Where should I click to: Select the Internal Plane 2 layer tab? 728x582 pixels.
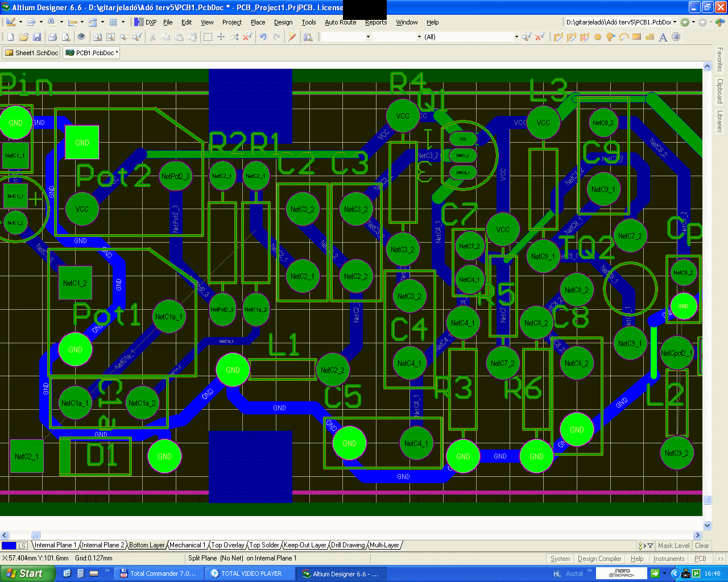click(103, 545)
